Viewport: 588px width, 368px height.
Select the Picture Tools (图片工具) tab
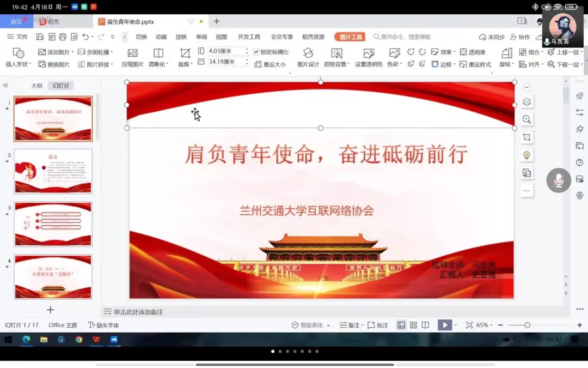click(351, 37)
